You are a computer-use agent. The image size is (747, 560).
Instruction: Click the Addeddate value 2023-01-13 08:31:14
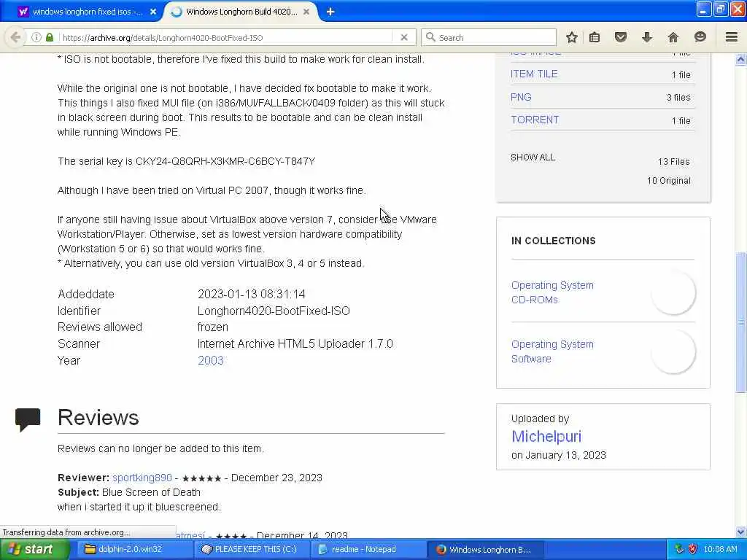point(252,295)
